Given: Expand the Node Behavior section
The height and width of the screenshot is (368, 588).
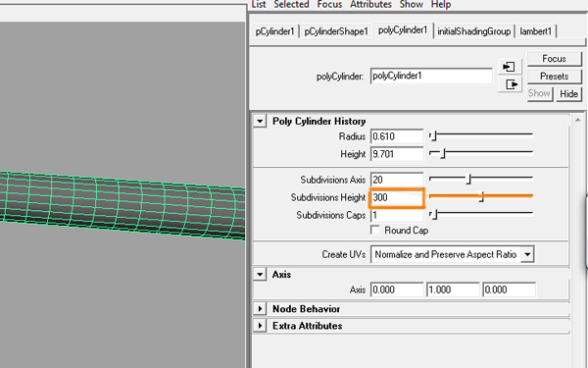Looking at the screenshot, I should click(260, 309).
